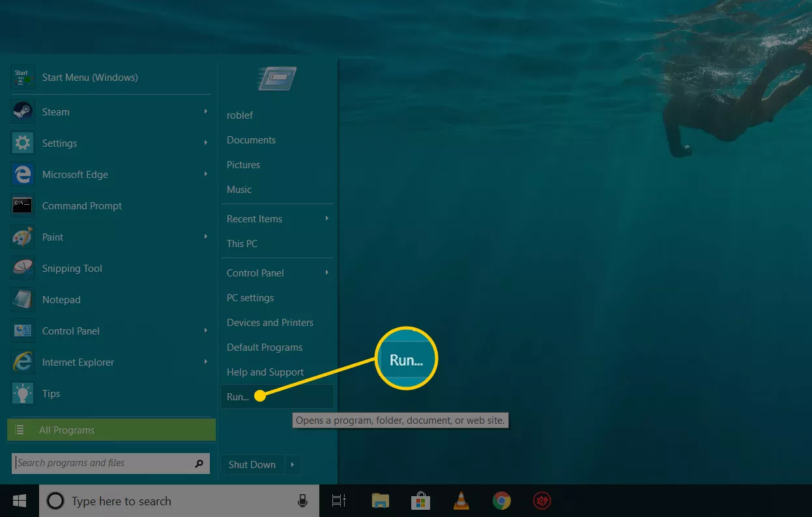Screen dimensions: 812x517
Task: Click the user account picture
Action: coord(277,79)
